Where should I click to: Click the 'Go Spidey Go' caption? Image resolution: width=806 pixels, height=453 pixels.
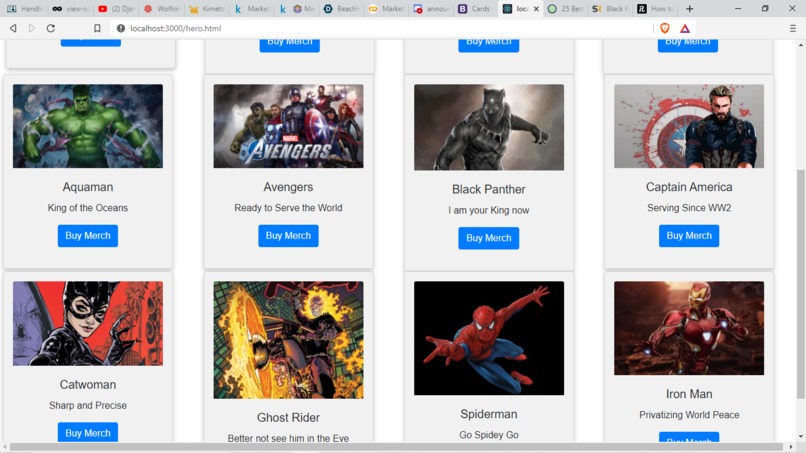click(489, 435)
